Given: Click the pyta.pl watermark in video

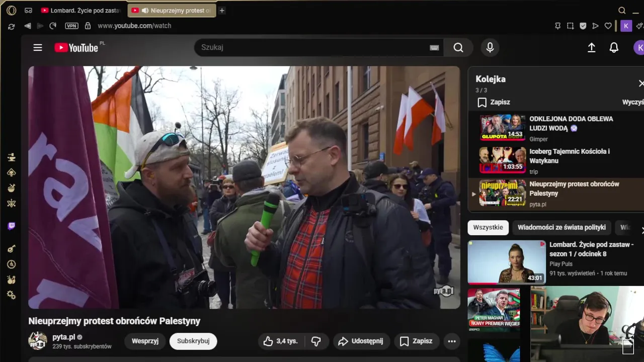Looking at the screenshot, I should 444,291.
